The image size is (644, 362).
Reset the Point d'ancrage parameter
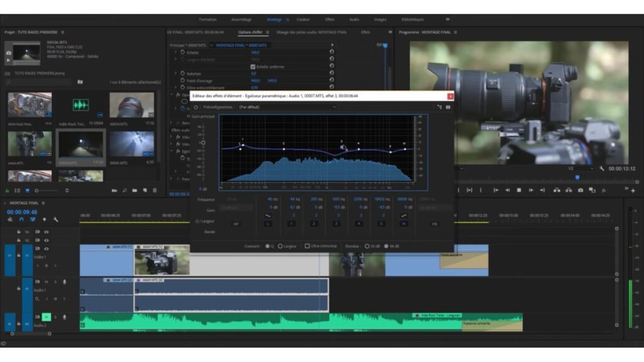click(x=331, y=80)
